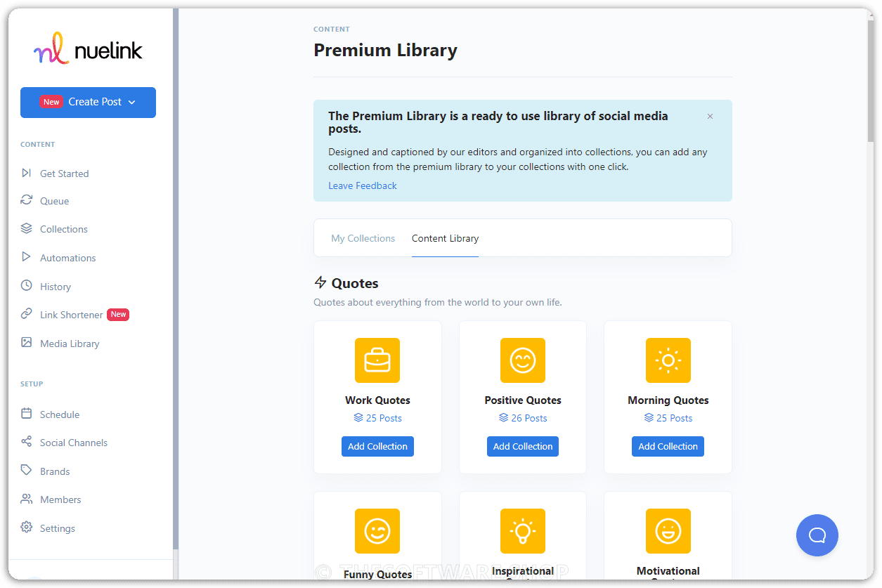Follow the Leave Feedback link
Image resolution: width=882 pixels, height=588 pixels.
click(x=363, y=185)
